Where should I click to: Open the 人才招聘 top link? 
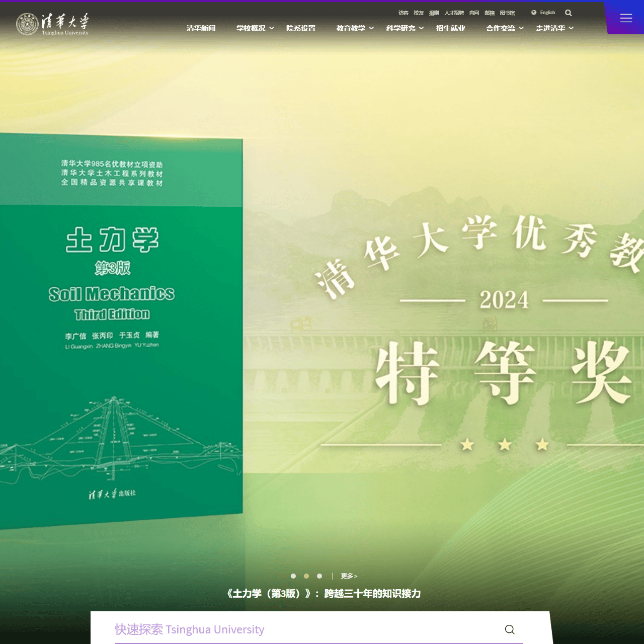point(454,13)
